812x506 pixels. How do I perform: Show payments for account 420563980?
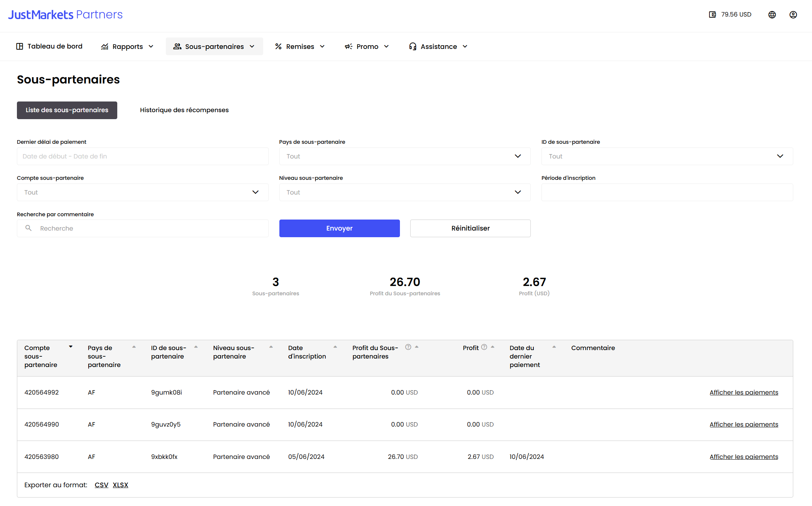click(744, 457)
